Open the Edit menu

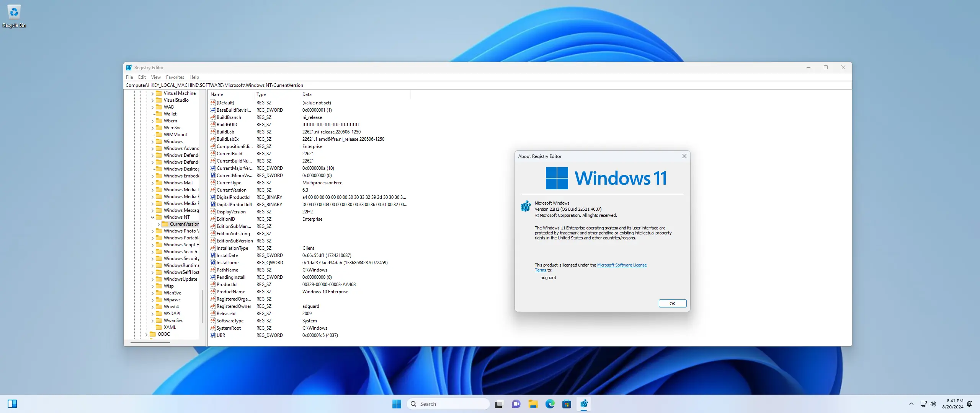tap(142, 77)
